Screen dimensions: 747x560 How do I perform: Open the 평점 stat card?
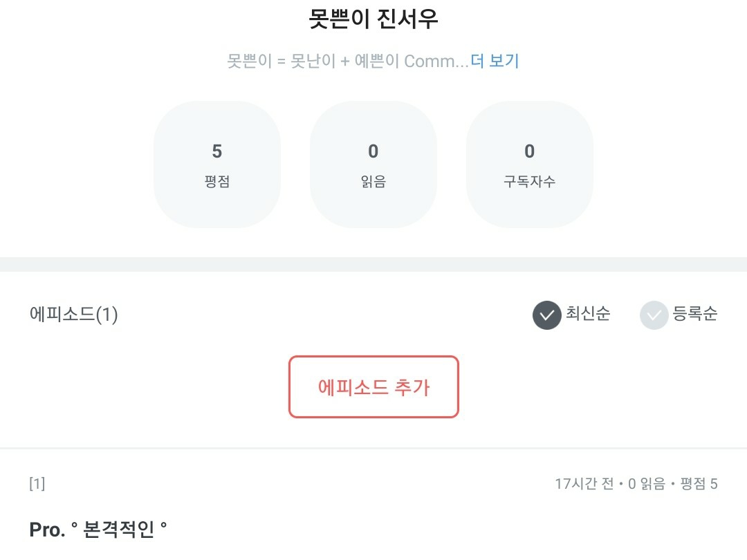click(x=217, y=165)
